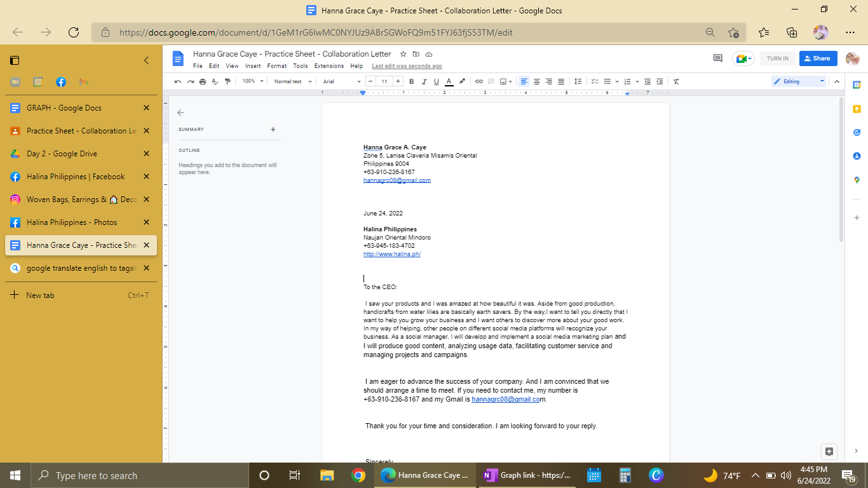Image resolution: width=868 pixels, height=488 pixels.
Task: Switch to the GRAPH - Google Docs tab
Action: click(64, 108)
